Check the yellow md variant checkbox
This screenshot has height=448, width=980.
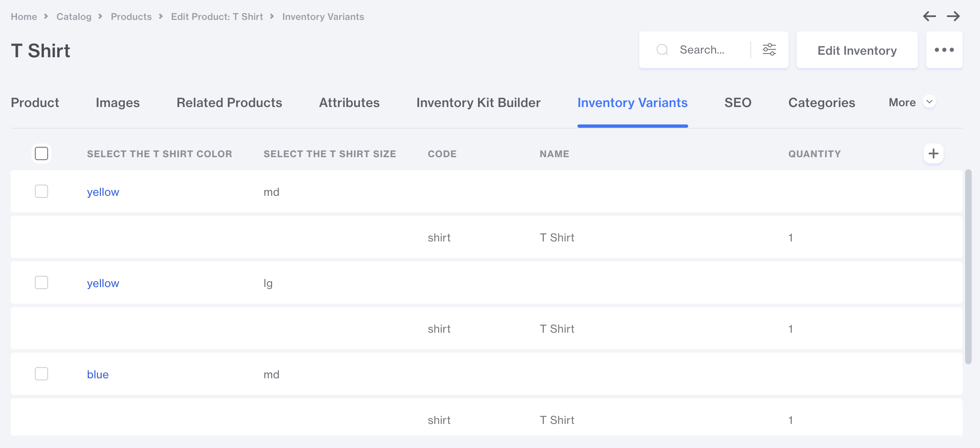click(x=41, y=191)
